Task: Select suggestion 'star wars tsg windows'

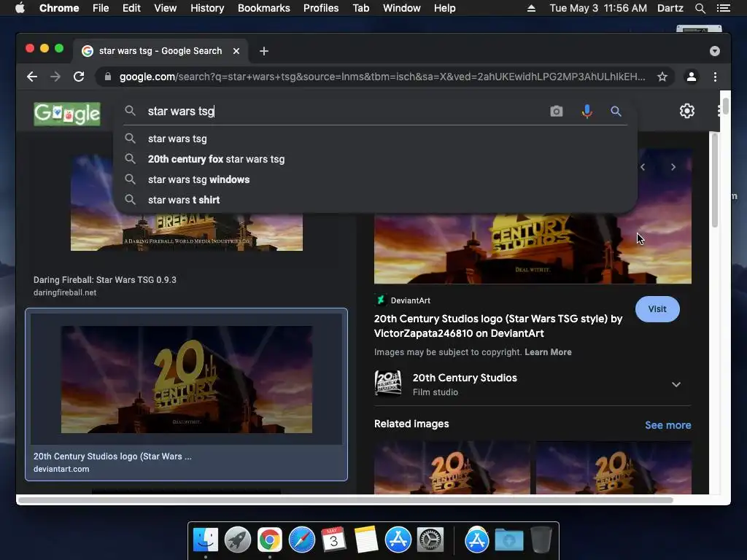Action: pos(376,179)
